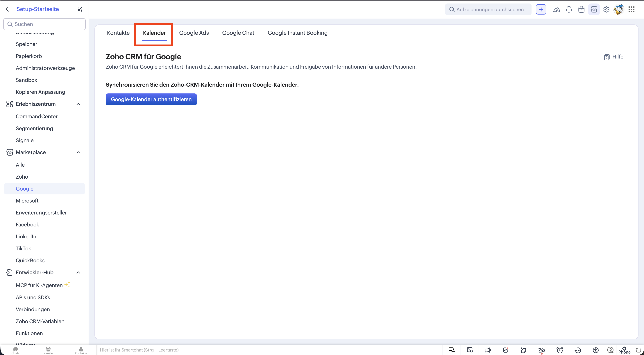Viewport: 644px width, 355px height.
Task: Open Kopieren Anpassung in the sidebar
Action: tap(40, 92)
